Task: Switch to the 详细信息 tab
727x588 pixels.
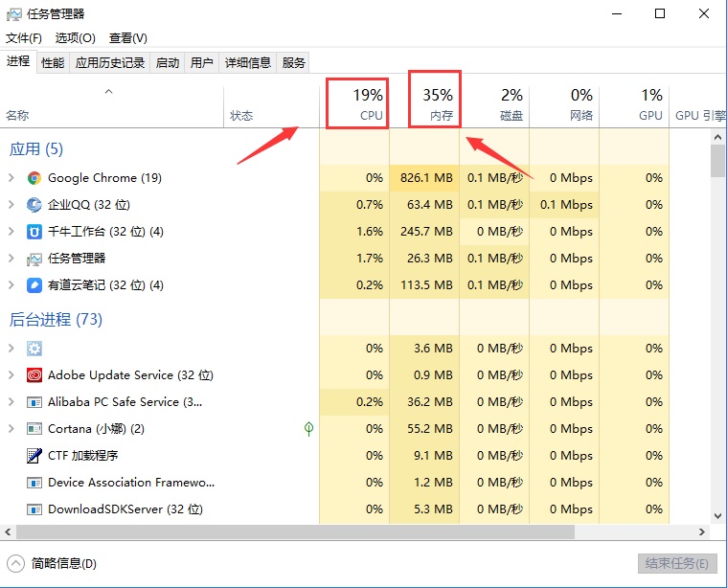Action: pos(247,62)
